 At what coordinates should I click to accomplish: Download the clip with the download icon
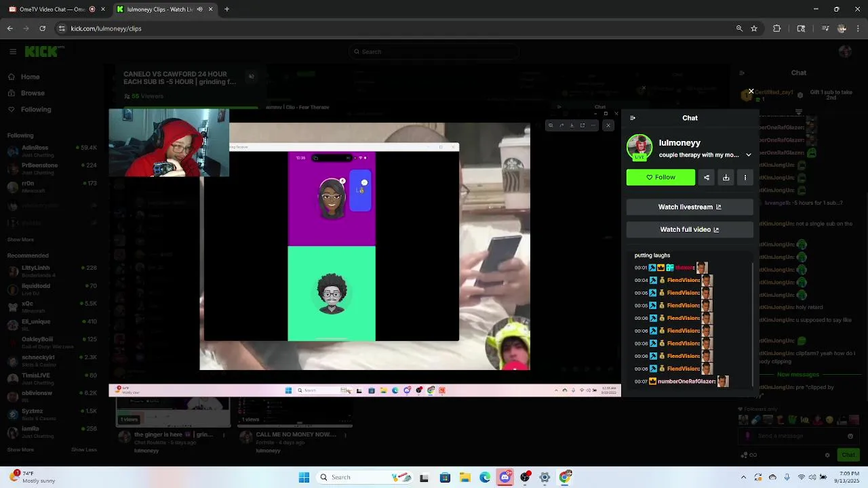coord(726,178)
